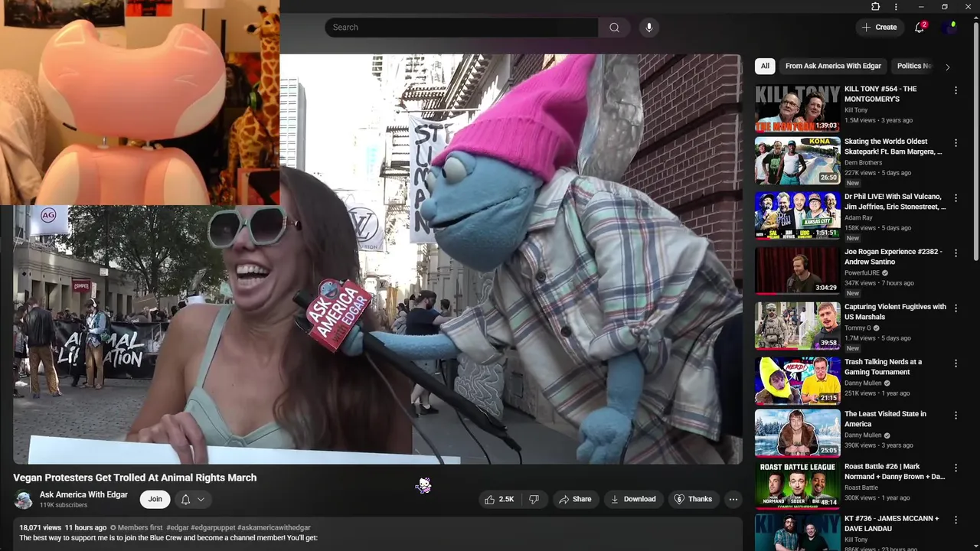Open options for Skating the Worlds Oldest Skatepark
This screenshot has height=551, width=980.
[955, 142]
